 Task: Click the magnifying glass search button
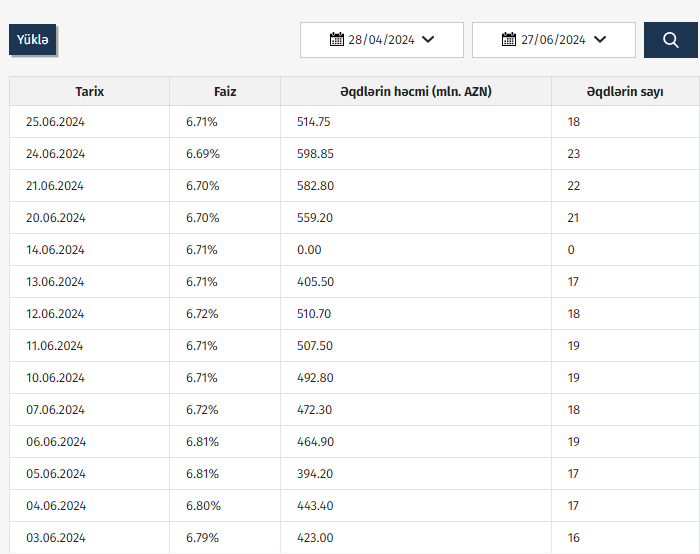pyautogui.click(x=669, y=40)
